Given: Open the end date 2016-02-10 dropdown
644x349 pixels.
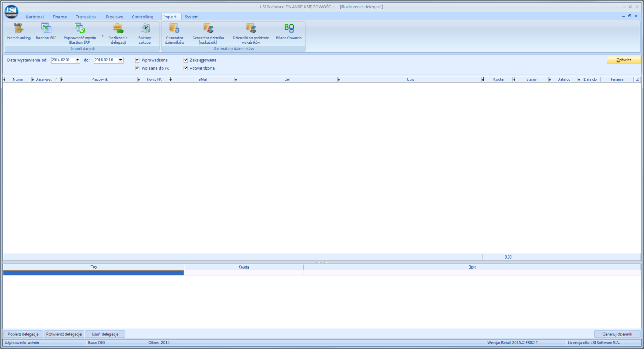Looking at the screenshot, I should pos(120,60).
